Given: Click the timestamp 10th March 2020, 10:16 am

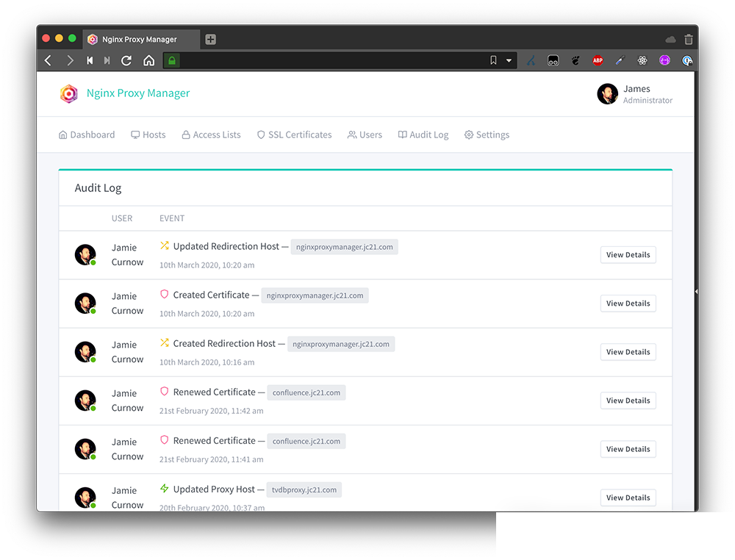Looking at the screenshot, I should pyautogui.click(x=207, y=362).
